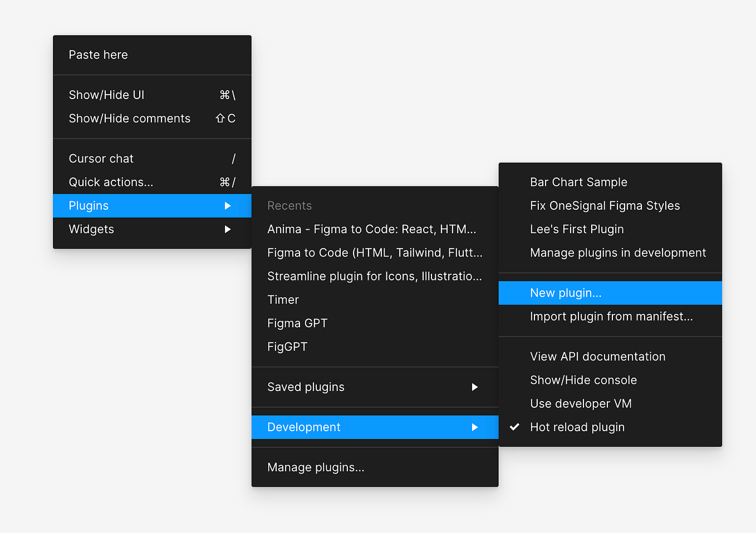View API documentation
This screenshot has width=756, height=533.
coord(597,356)
